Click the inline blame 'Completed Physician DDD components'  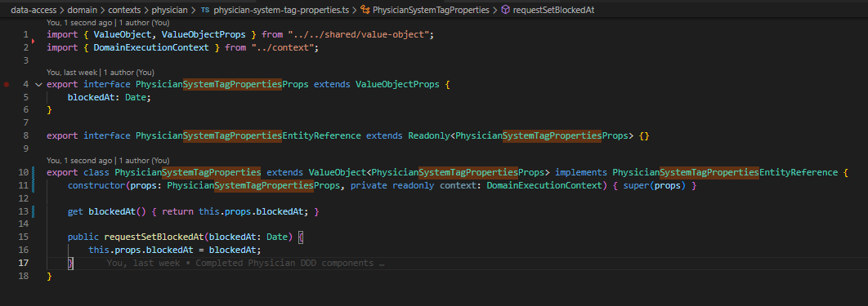pyautogui.click(x=284, y=263)
